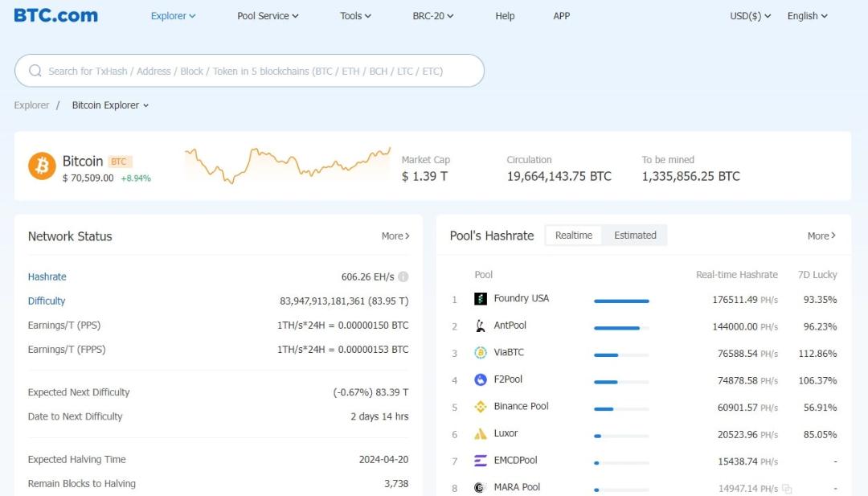Click the search for TxHash input field
This screenshot has height=496, width=868.
click(249, 71)
